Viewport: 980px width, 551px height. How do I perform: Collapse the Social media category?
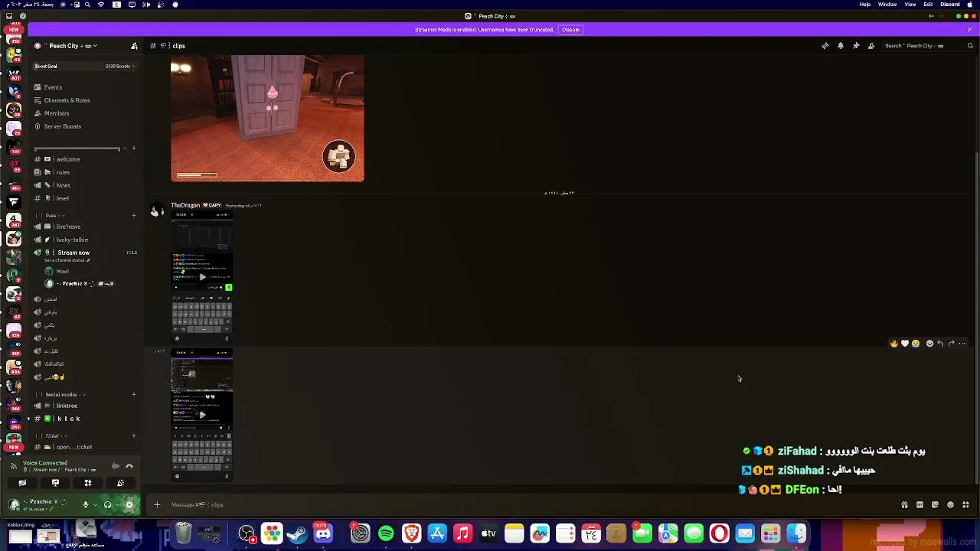click(63, 395)
